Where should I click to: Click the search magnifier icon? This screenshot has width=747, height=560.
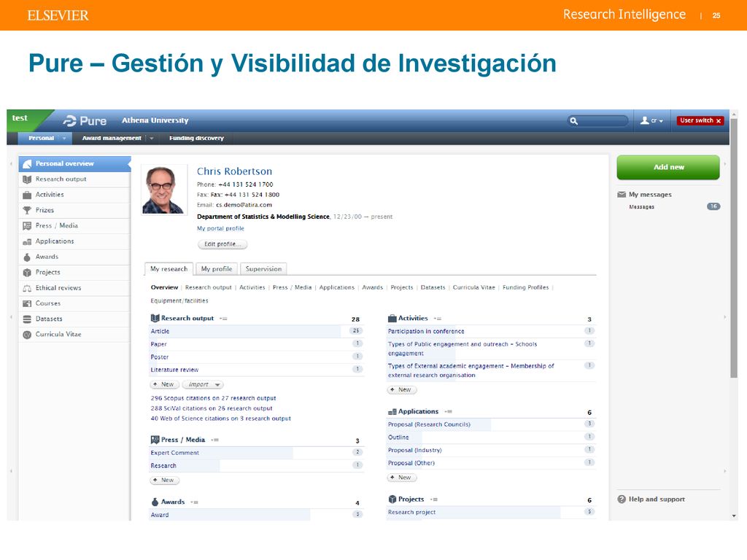point(574,121)
